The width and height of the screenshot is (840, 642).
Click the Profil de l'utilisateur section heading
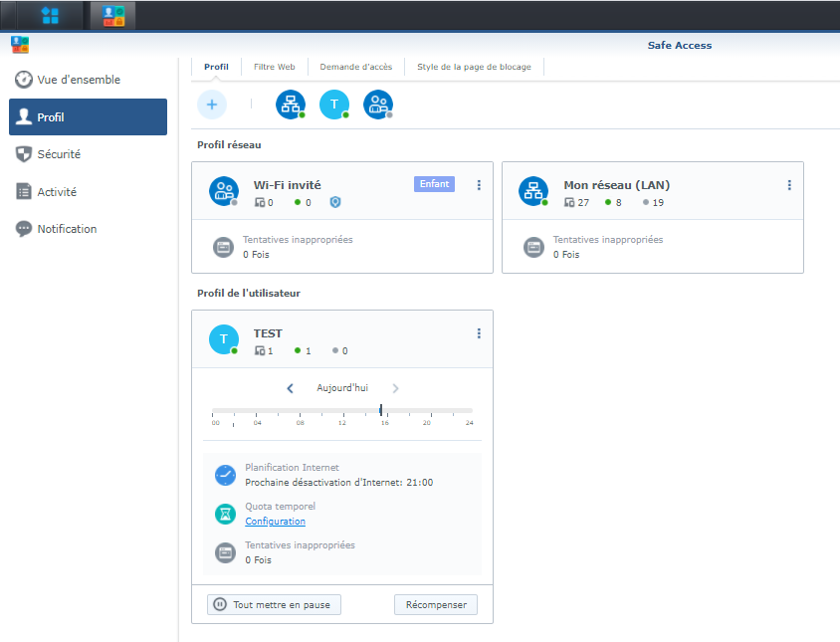(249, 294)
